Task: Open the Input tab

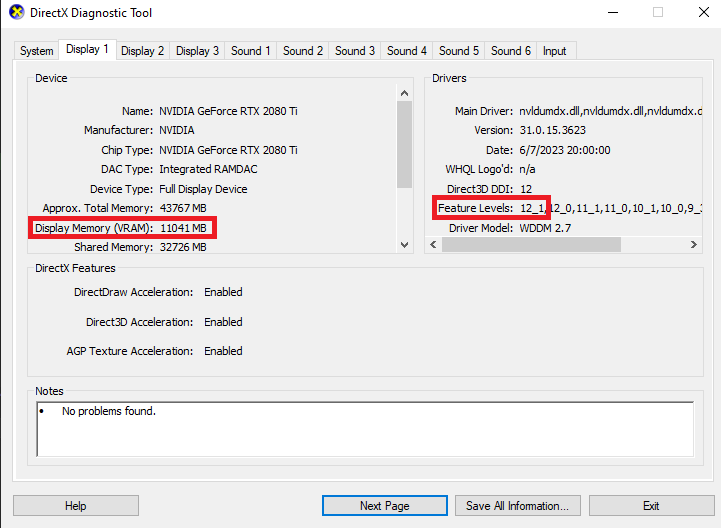Action: [554, 51]
